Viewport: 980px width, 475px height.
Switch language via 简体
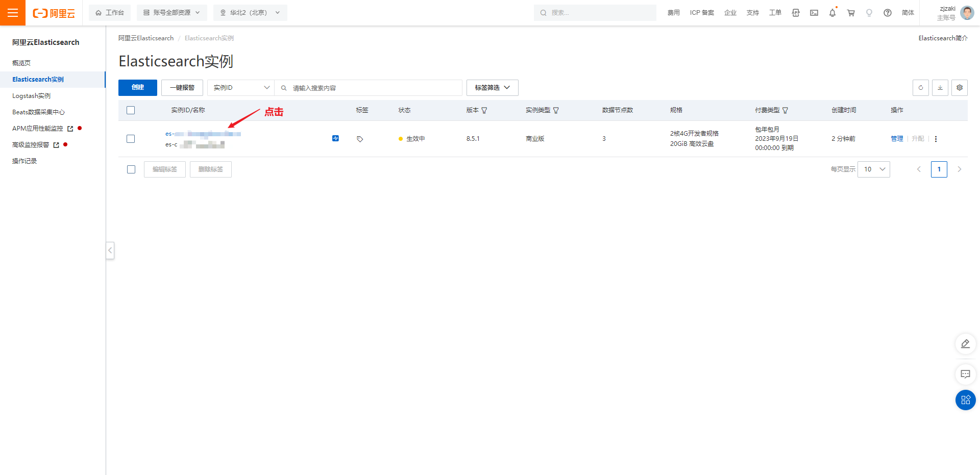[x=908, y=13]
